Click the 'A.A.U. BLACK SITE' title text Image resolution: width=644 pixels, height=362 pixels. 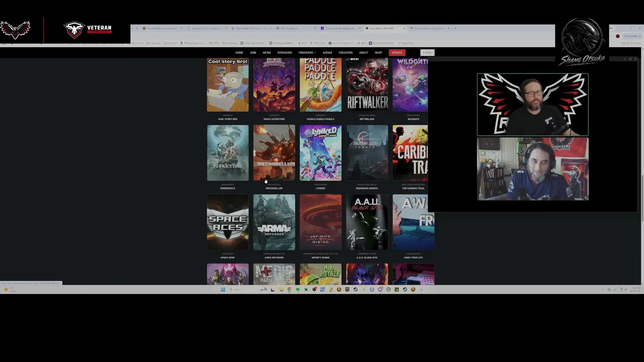[x=367, y=258]
